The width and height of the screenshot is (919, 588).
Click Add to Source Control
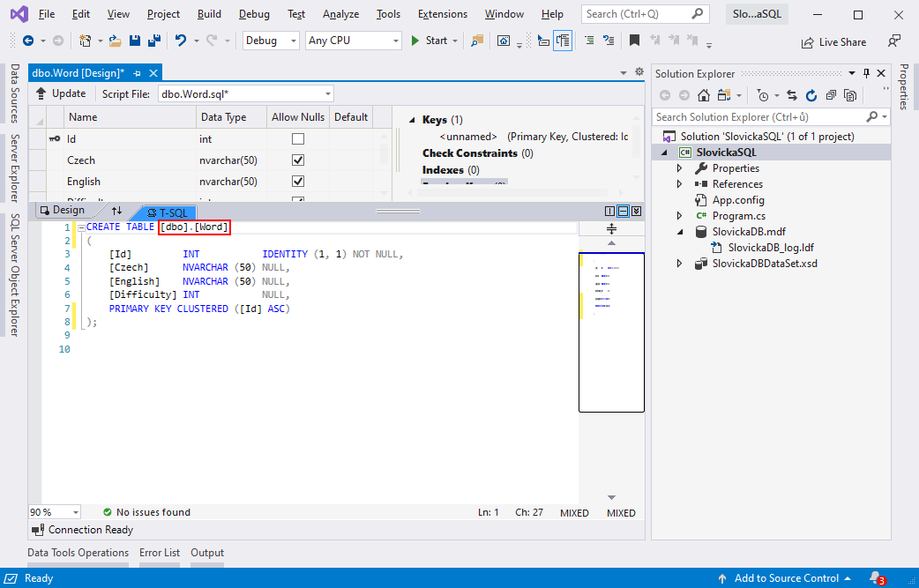pyautogui.click(x=785, y=578)
